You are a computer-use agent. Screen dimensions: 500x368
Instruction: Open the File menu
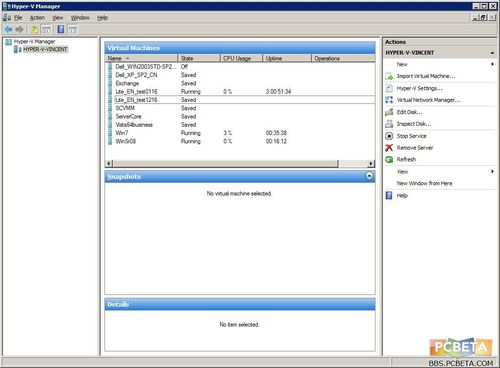18,18
